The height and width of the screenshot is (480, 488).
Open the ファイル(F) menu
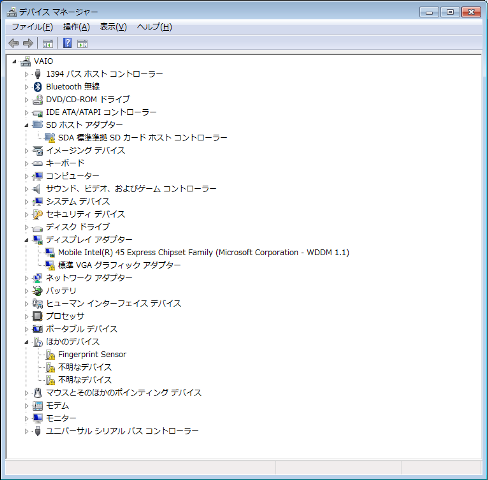pos(33,27)
